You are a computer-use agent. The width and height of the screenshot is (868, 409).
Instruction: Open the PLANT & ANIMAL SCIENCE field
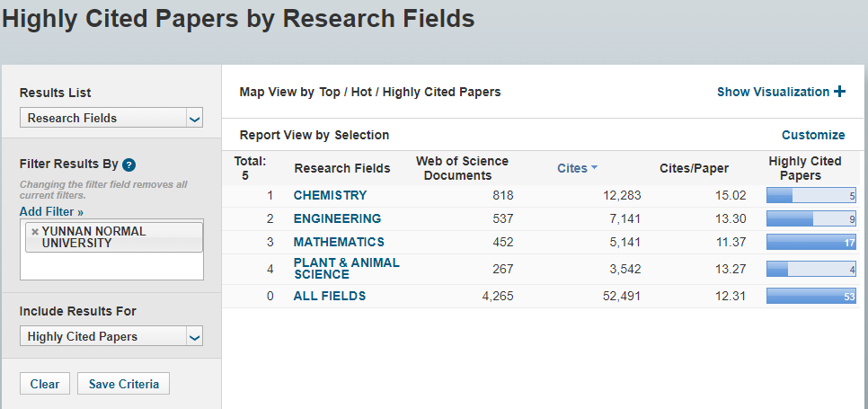click(346, 268)
